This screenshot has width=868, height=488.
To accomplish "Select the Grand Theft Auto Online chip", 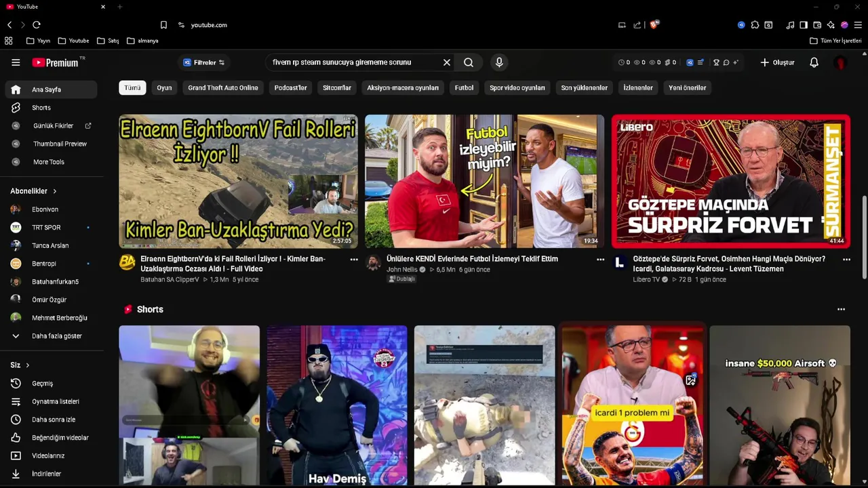I will (x=223, y=87).
